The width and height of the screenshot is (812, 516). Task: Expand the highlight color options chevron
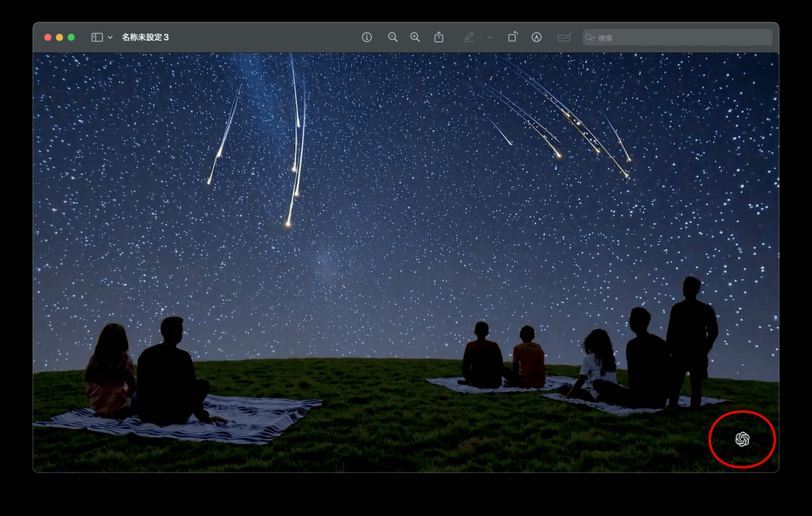click(489, 37)
